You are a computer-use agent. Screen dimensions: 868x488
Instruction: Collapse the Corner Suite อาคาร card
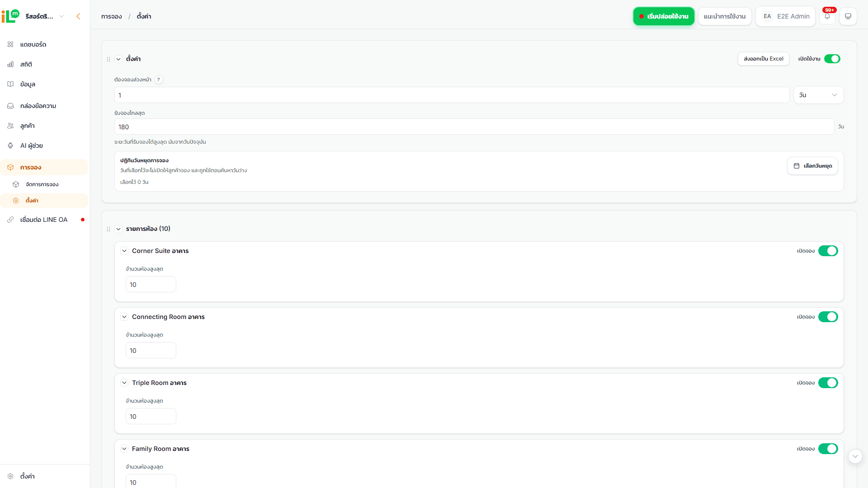coord(124,251)
